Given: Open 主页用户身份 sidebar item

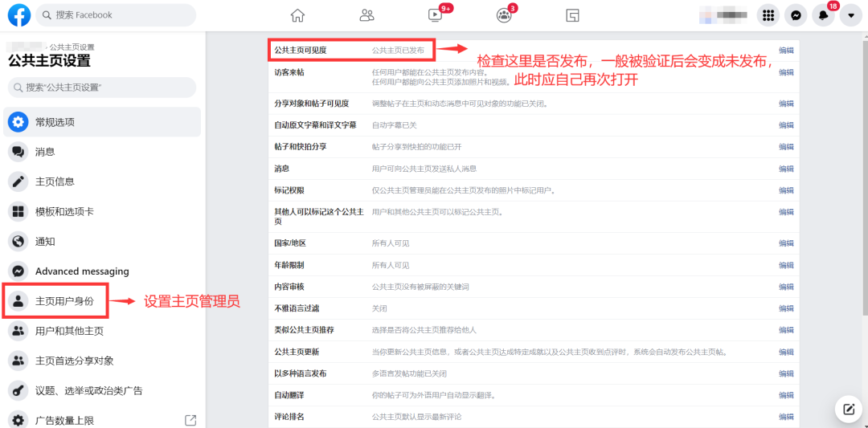Looking at the screenshot, I should 102,301.
